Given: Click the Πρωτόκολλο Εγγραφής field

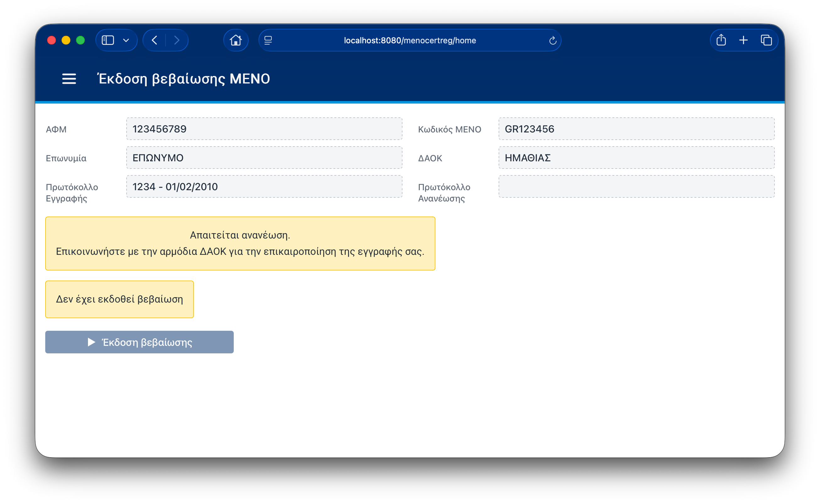Looking at the screenshot, I should pyautogui.click(x=264, y=187).
